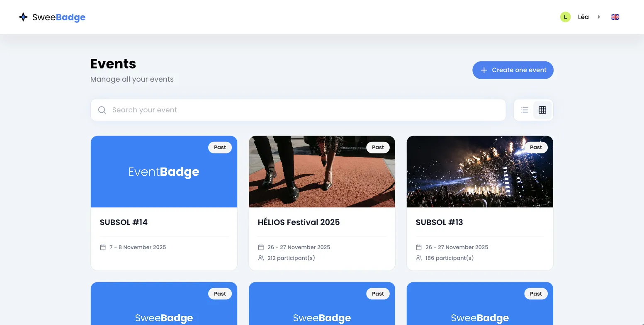Screen dimensions: 644x325
Task: Click the Past badge on HÉLIOS Festival 2025
Action: click(x=378, y=147)
